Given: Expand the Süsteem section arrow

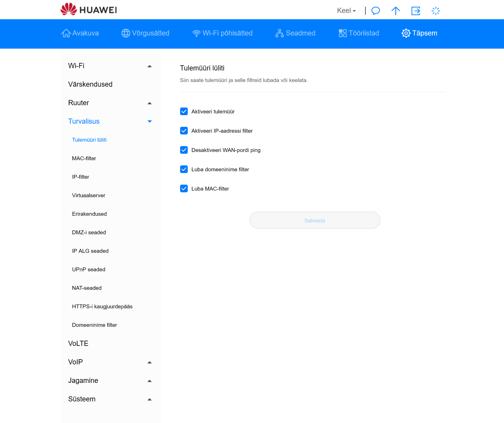Looking at the screenshot, I should [x=150, y=399].
